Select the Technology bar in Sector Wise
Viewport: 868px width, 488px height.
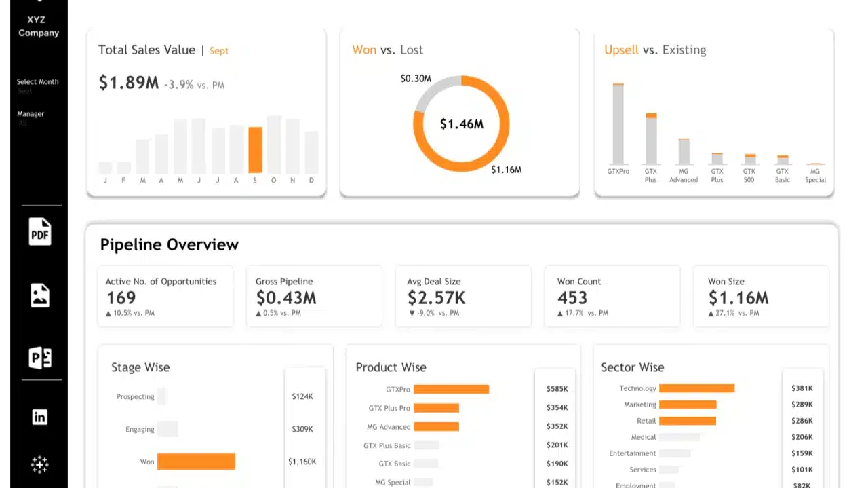[696, 388]
